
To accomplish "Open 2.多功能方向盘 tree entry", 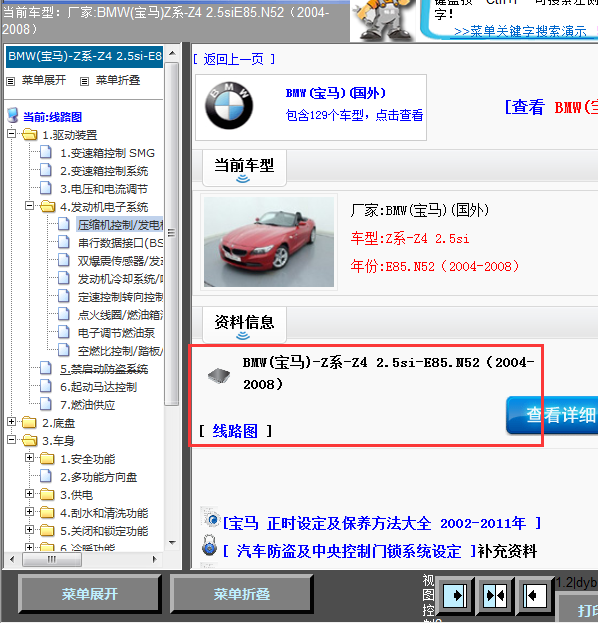I will coord(98,477).
